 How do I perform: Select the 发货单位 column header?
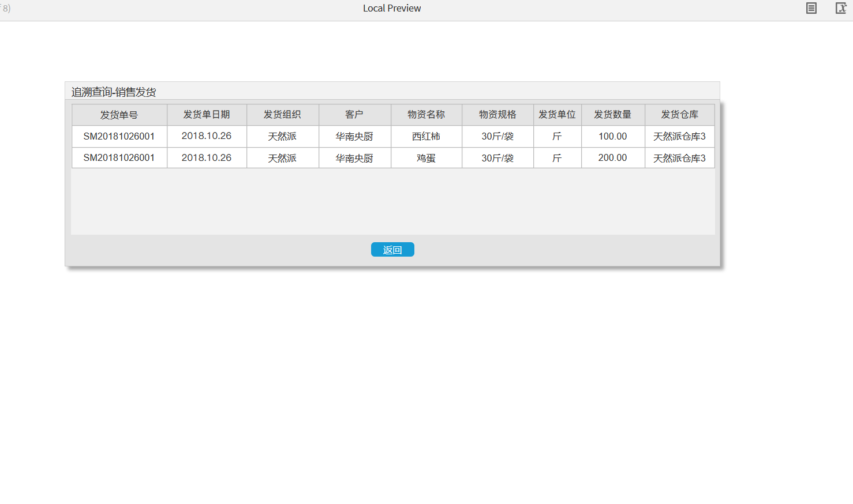558,115
